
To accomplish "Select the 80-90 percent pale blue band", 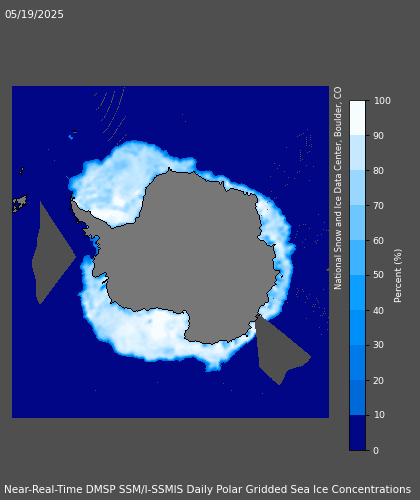I will coord(357,153).
